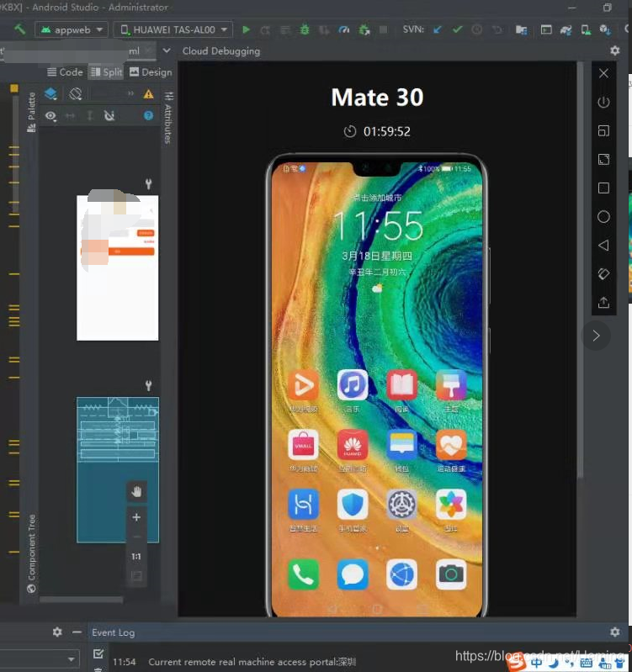Click the blueprint preview thumbnail

(118, 470)
